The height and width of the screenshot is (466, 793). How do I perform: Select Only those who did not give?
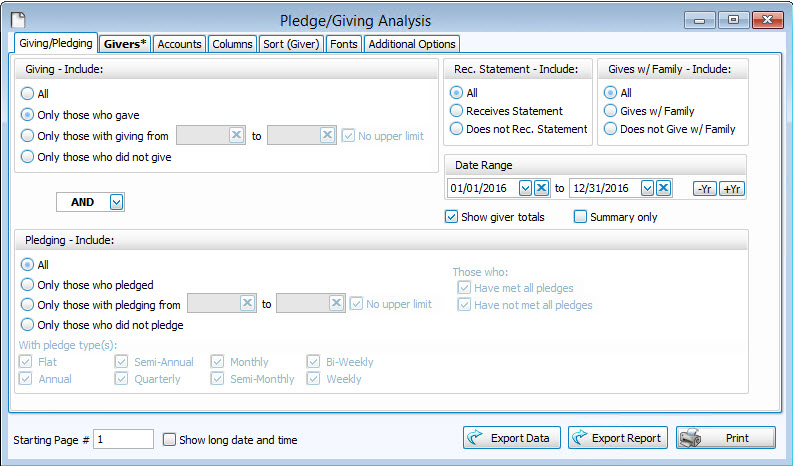(28, 156)
